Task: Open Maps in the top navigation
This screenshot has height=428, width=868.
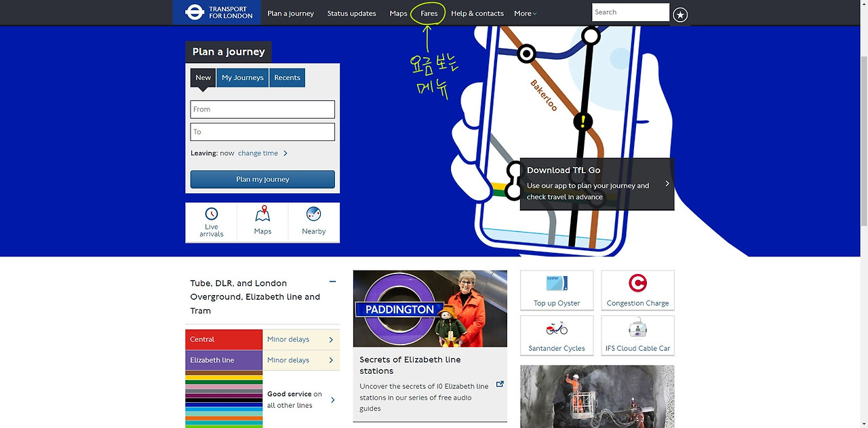Action: (x=398, y=14)
